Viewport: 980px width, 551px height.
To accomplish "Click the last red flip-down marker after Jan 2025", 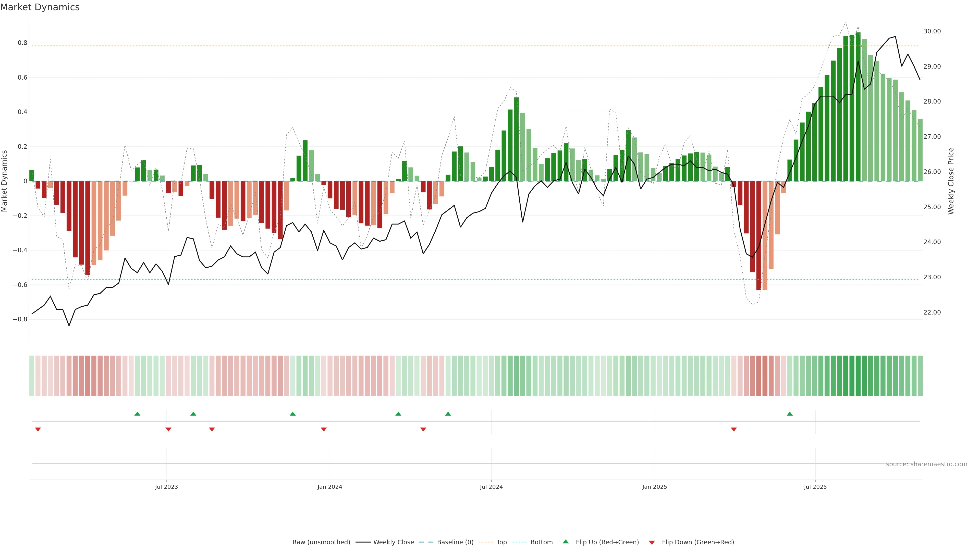I will click(x=734, y=429).
